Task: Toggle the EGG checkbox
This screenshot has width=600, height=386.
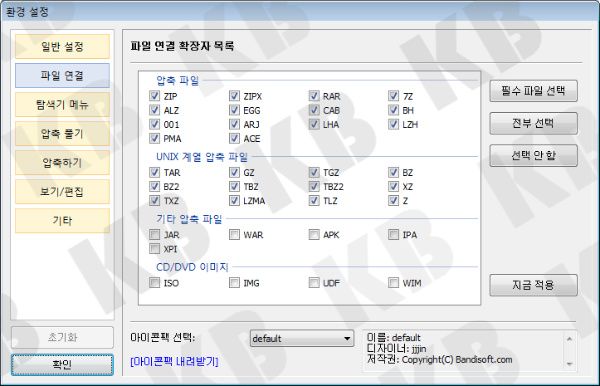Action: click(x=234, y=110)
